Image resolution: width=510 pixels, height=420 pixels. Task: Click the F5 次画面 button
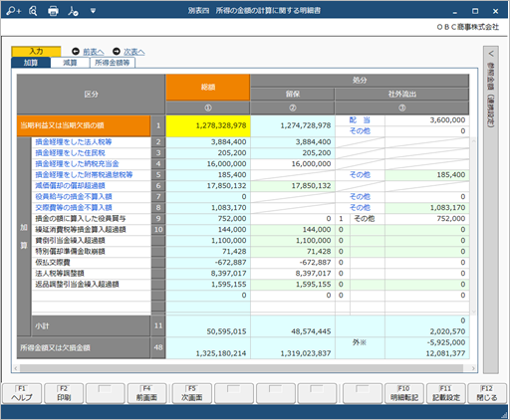[x=192, y=393]
